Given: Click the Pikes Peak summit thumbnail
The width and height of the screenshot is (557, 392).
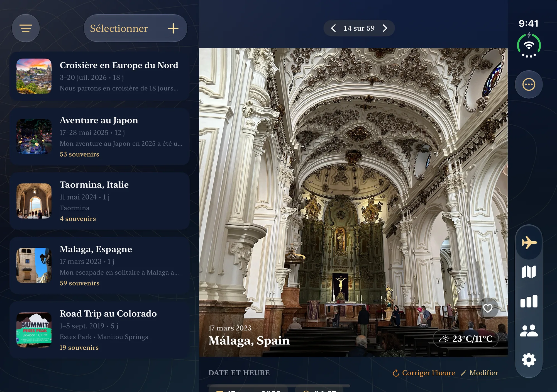Looking at the screenshot, I should pyautogui.click(x=34, y=330).
